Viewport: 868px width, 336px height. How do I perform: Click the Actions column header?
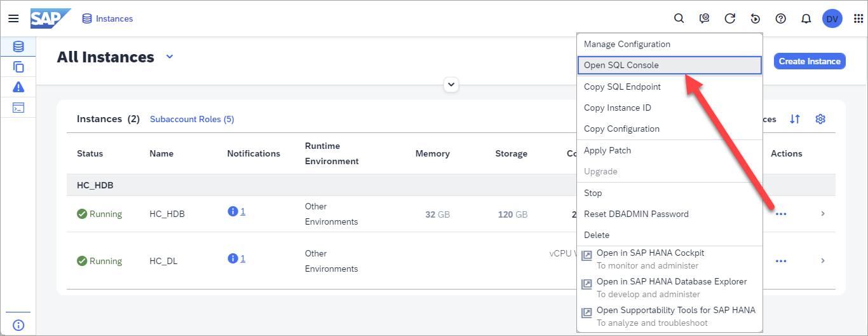[x=787, y=153]
